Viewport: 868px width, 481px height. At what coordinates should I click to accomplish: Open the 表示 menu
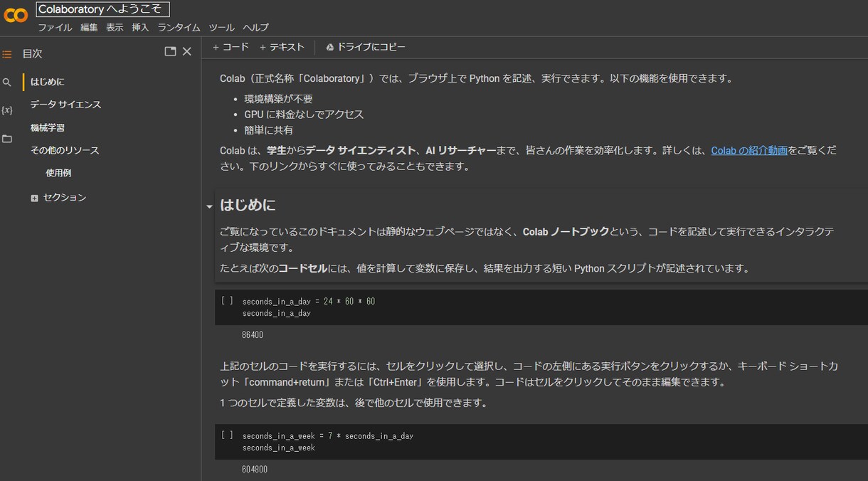pyautogui.click(x=115, y=28)
